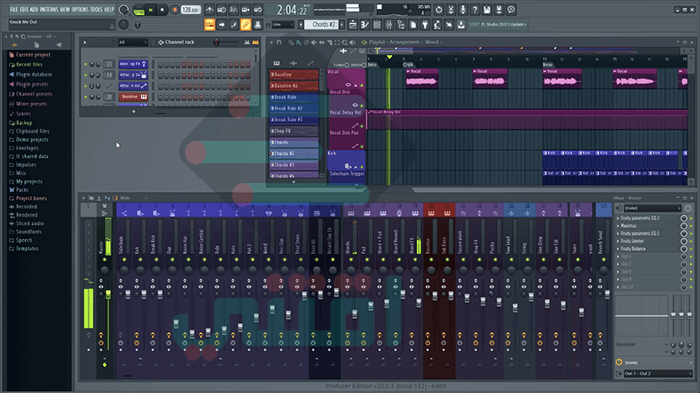Image resolution: width=700 pixels, height=393 pixels.
Task: Open the VIEW menu
Action: (65, 9)
